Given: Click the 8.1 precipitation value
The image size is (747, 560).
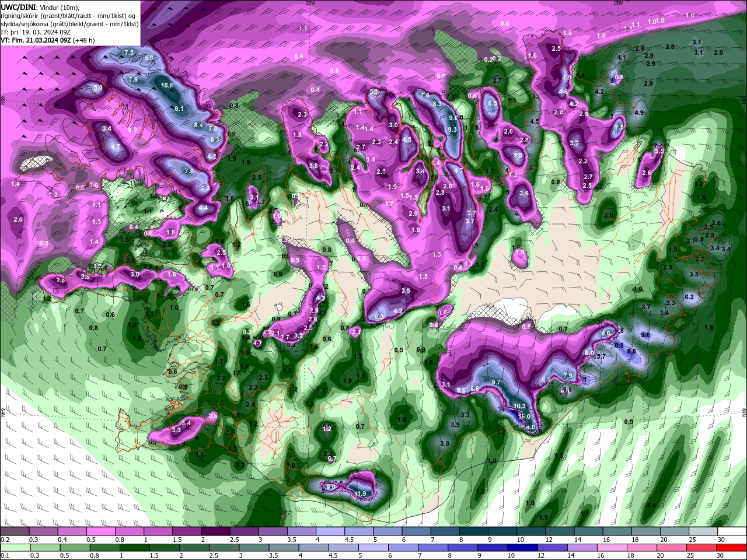Looking at the screenshot, I should pos(179,108).
